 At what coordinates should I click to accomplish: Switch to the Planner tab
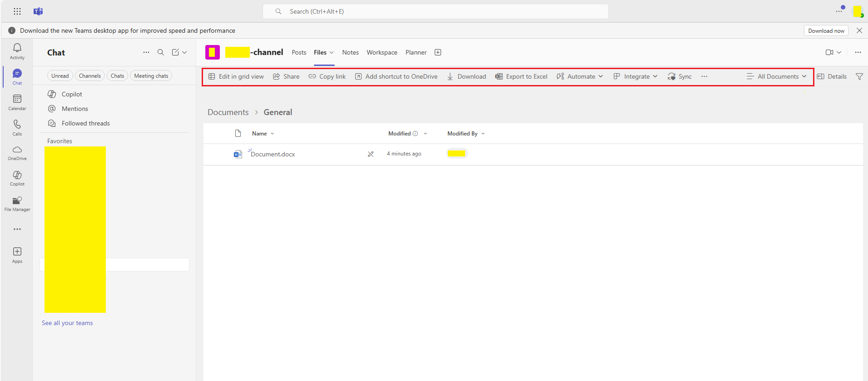[x=416, y=52]
